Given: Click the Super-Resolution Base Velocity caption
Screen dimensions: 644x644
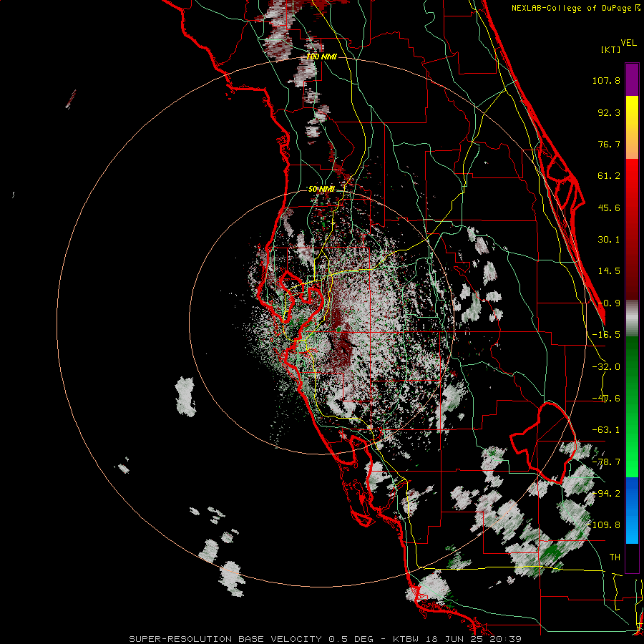Looking at the screenshot, I should click(325, 639).
